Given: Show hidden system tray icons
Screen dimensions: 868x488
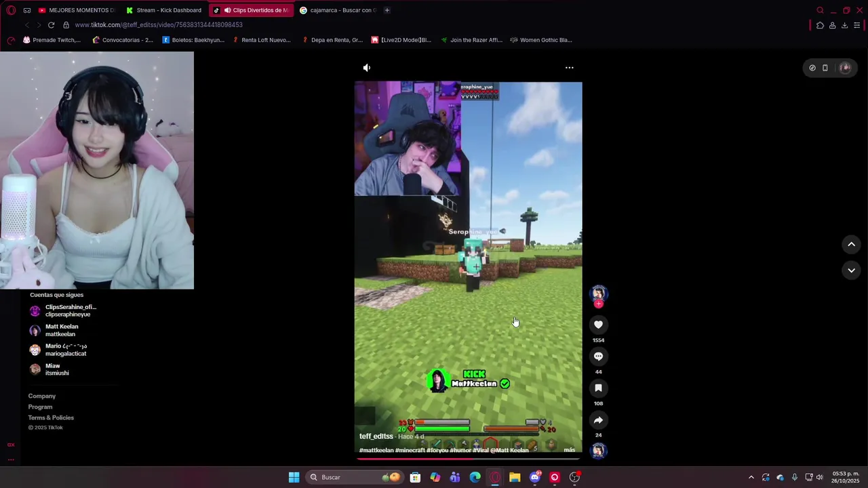Looking at the screenshot, I should [x=751, y=477].
